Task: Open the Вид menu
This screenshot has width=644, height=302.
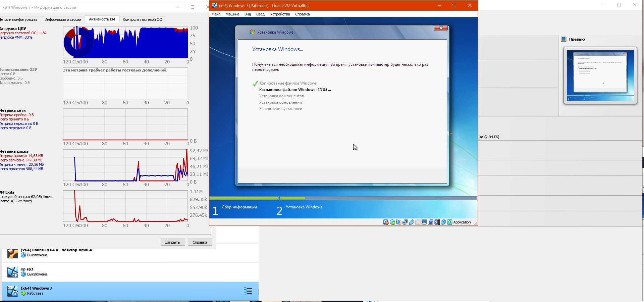Action: [248, 14]
